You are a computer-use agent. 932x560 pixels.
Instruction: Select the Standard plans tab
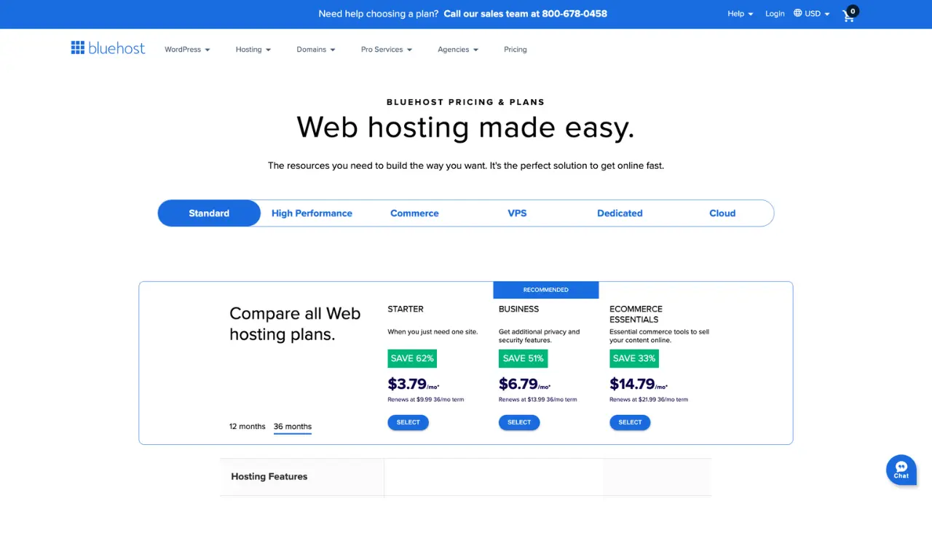[209, 213]
